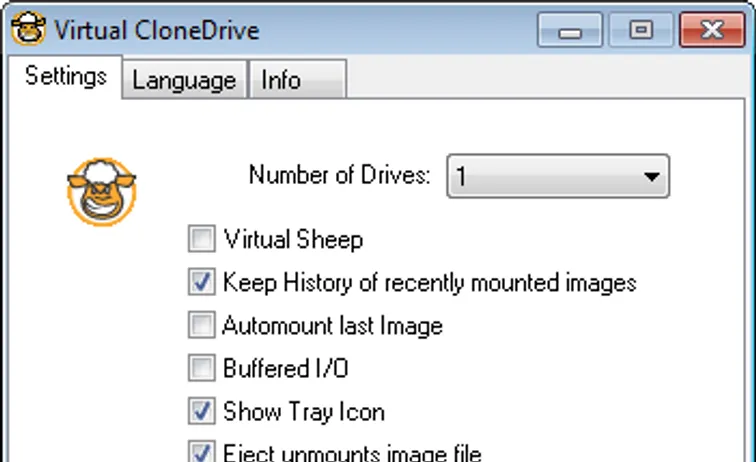Click the 'Automount last Image' label text
This screenshot has width=756, height=462.
click(x=332, y=326)
